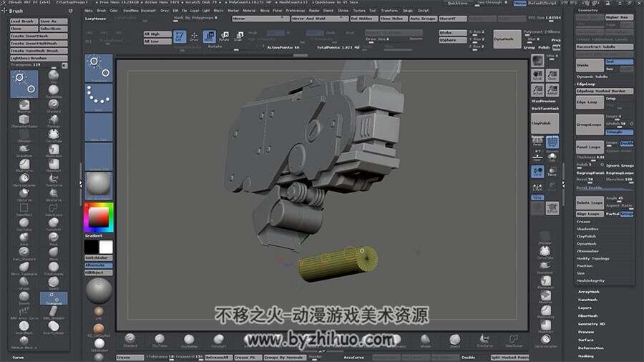Open the Alpha menu
Screen dimensions: 644x362
(88, 11)
